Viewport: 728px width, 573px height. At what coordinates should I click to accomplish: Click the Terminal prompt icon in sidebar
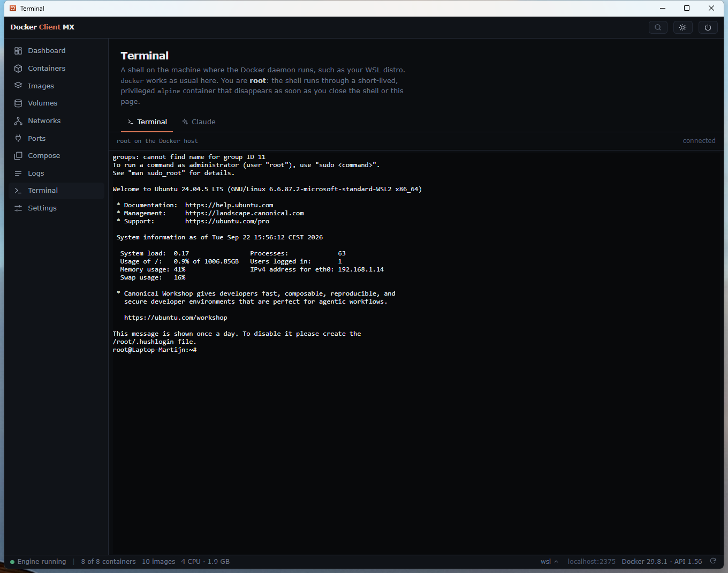pos(18,191)
